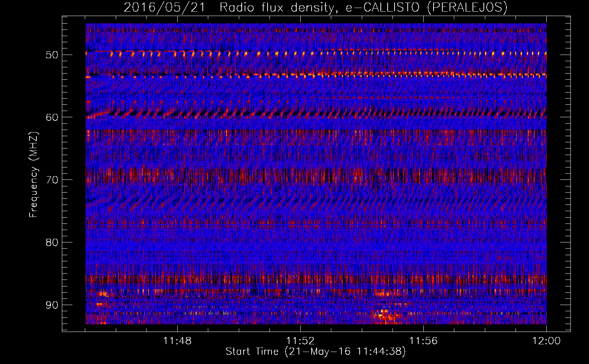
Task: Click the 70 frequency tick label
Action: click(52, 180)
